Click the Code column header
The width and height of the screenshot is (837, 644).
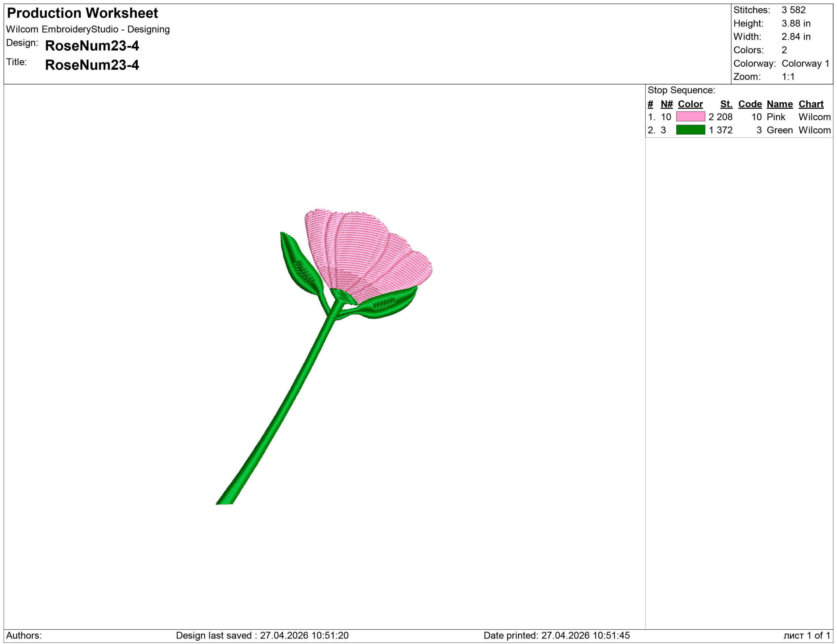pos(750,104)
